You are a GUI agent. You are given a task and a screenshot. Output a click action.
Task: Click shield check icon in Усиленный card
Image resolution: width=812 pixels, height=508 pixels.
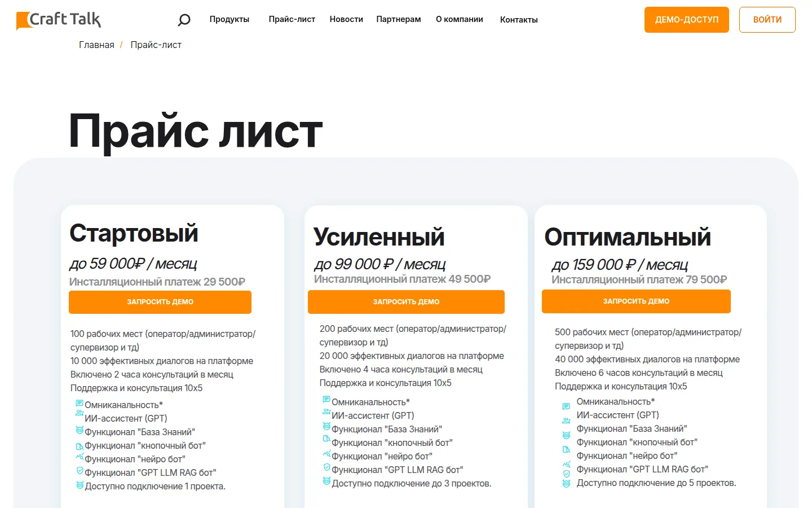click(x=326, y=467)
